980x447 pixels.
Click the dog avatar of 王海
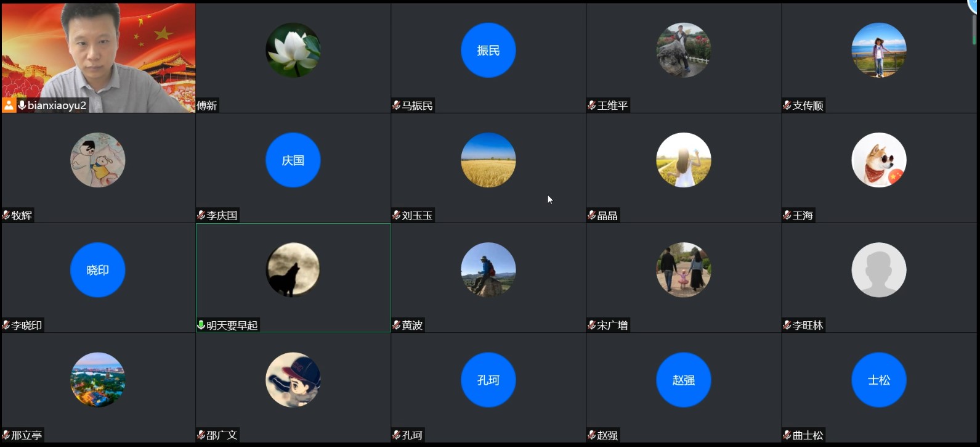pyautogui.click(x=878, y=160)
